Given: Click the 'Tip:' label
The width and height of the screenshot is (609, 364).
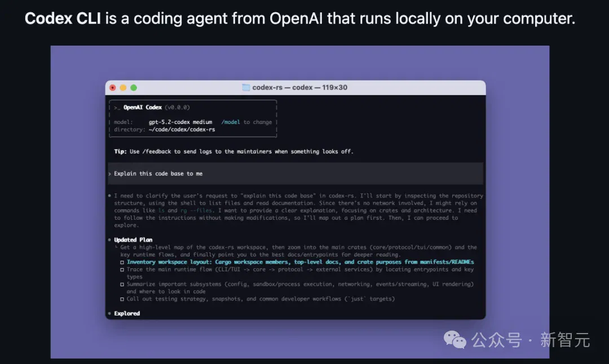Looking at the screenshot, I should click(x=121, y=152).
